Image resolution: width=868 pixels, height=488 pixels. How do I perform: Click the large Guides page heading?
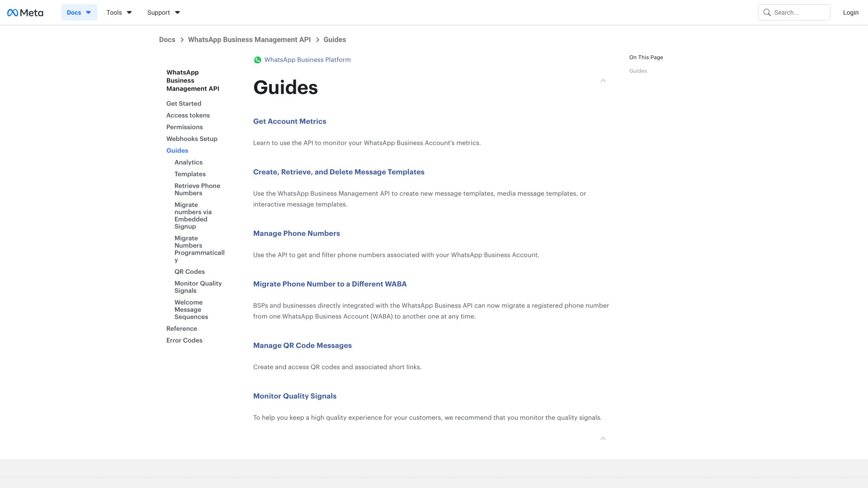[286, 87]
